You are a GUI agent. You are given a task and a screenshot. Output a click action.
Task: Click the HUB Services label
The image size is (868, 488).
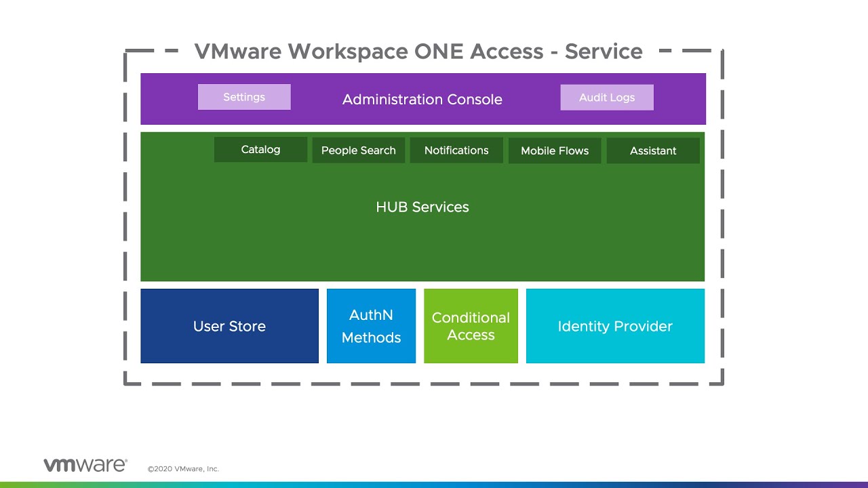pyautogui.click(x=422, y=207)
